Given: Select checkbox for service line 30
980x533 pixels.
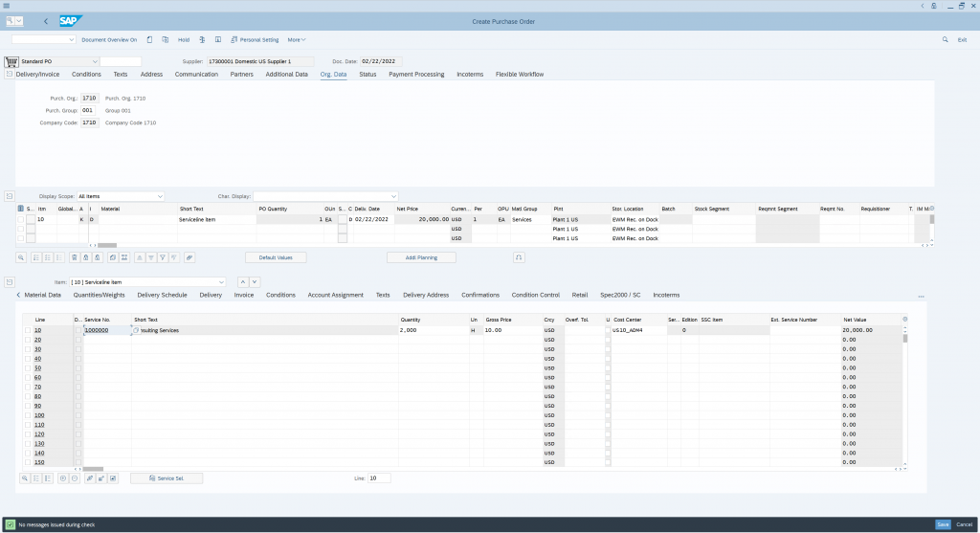Looking at the screenshot, I should pos(28,349).
